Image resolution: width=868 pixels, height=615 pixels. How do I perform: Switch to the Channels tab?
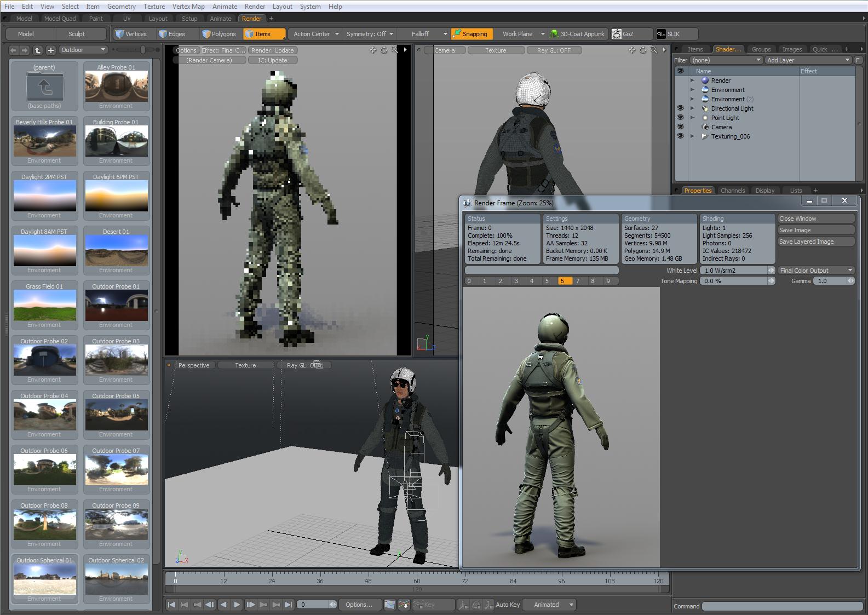pyautogui.click(x=732, y=191)
